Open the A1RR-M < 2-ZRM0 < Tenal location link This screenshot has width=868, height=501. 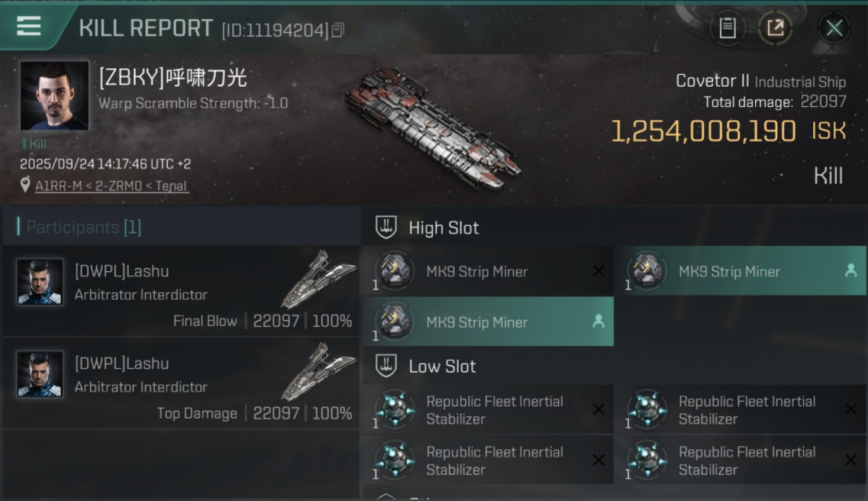click(112, 186)
